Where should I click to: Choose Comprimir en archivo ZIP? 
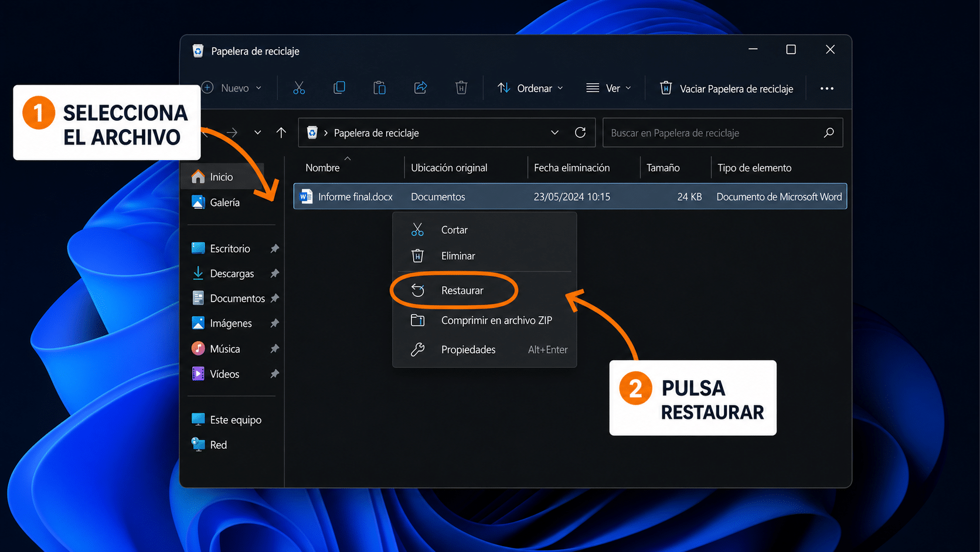(484, 320)
